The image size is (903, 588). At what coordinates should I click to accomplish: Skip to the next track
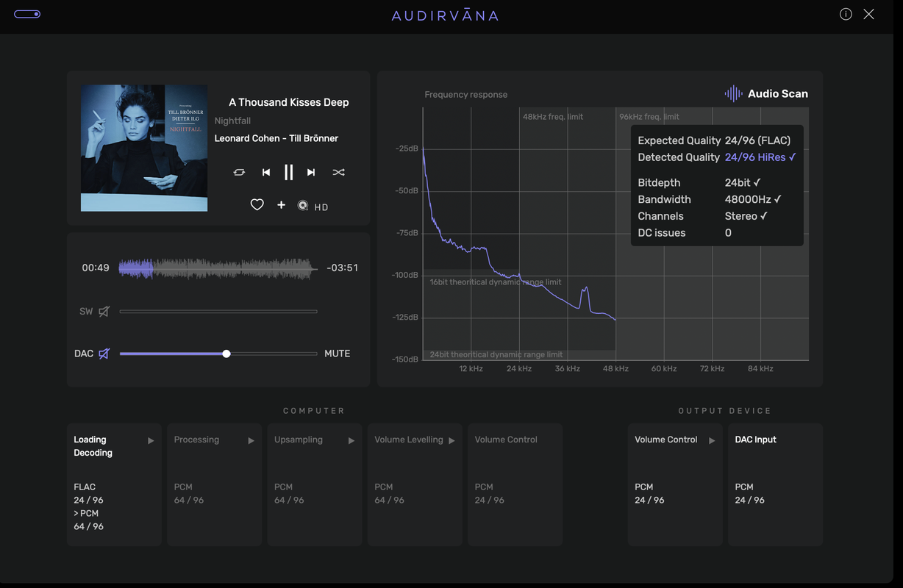point(311,172)
